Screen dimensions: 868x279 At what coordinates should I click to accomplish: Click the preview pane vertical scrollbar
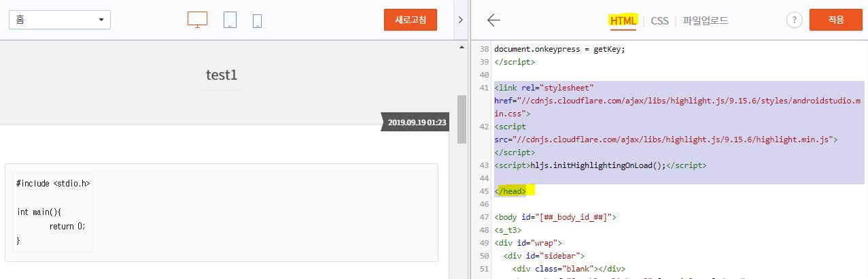462,119
